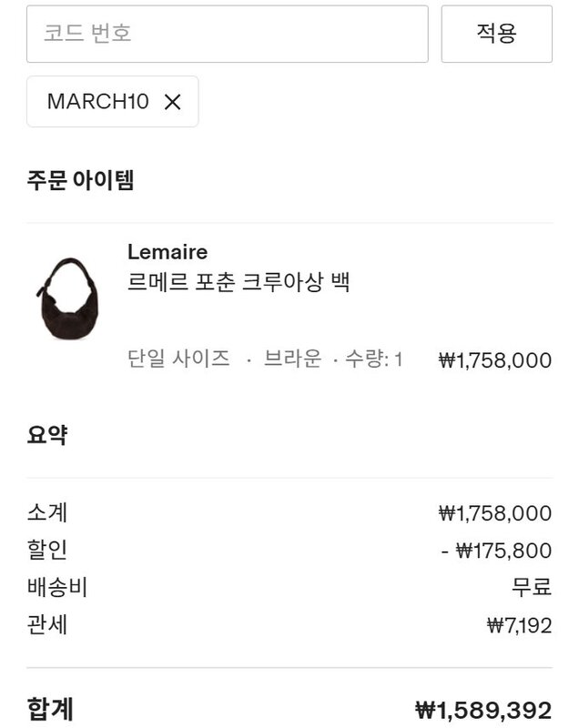Click the duties amount ₩7,192
Screen dimensions: 579x728
519,625
